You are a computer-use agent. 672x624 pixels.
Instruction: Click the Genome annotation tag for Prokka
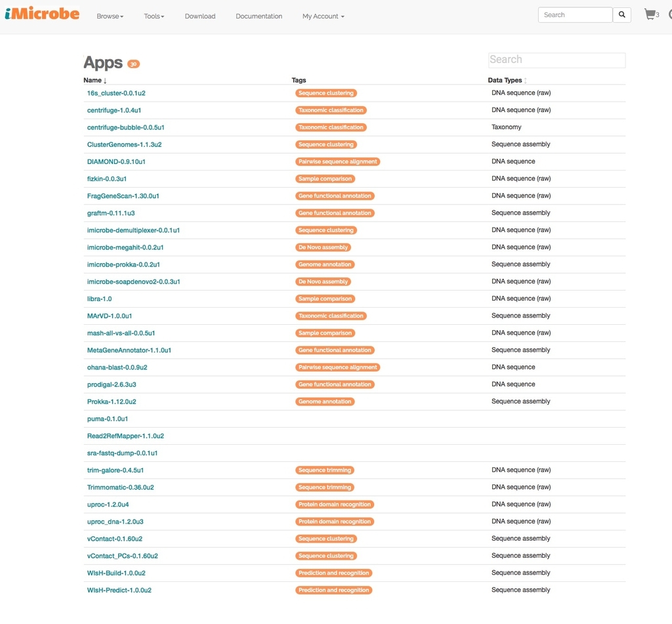(325, 402)
